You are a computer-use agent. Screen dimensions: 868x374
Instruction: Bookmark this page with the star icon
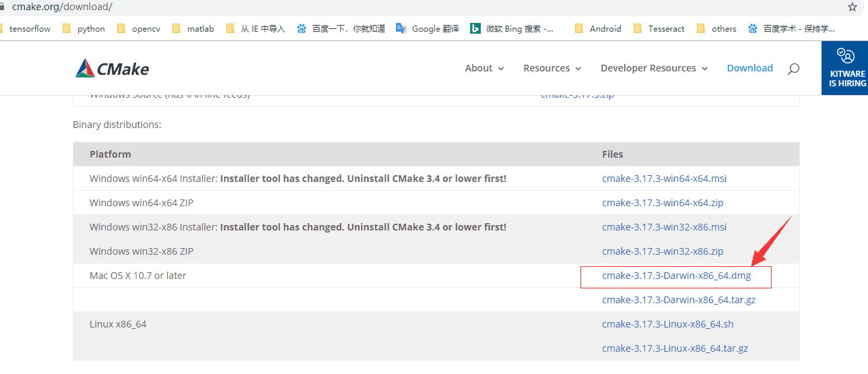tap(852, 7)
